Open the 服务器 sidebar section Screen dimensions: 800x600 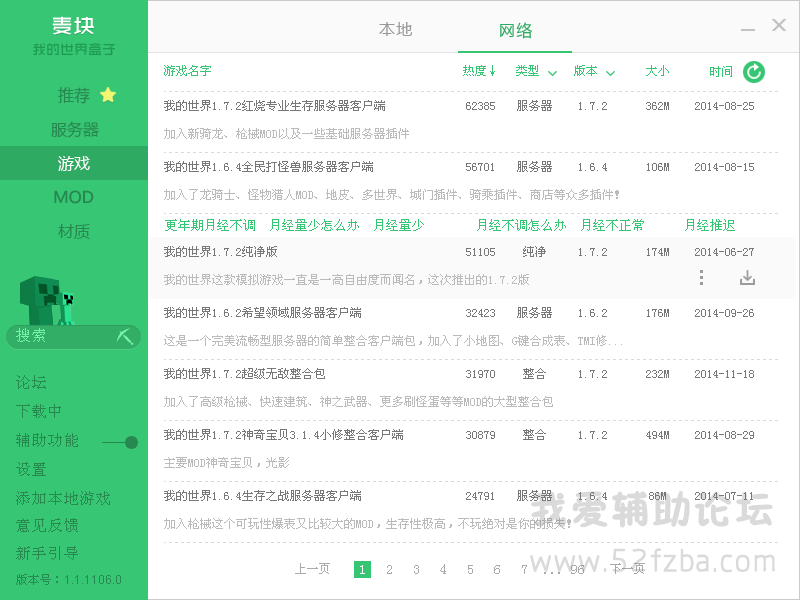(74, 130)
